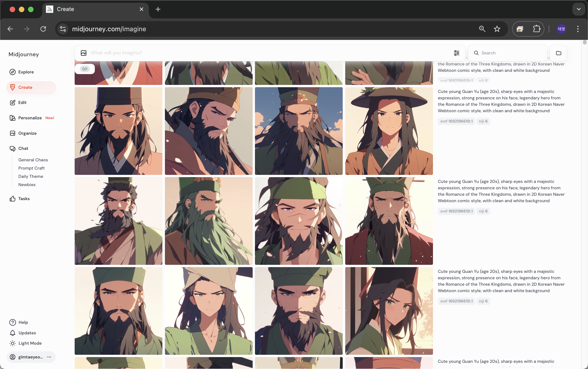
Task: Open thumbnail of green-eyed character beside pillar
Action: 389,311
